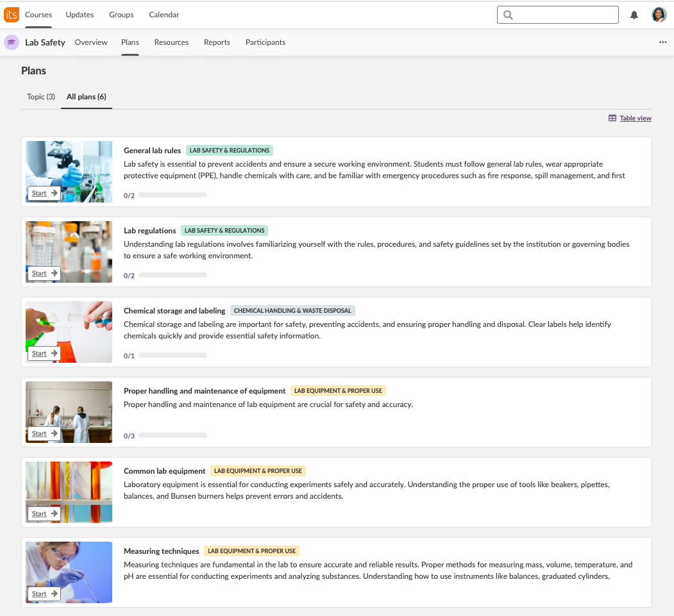Click into the search input field
674x616 pixels.
564,15
